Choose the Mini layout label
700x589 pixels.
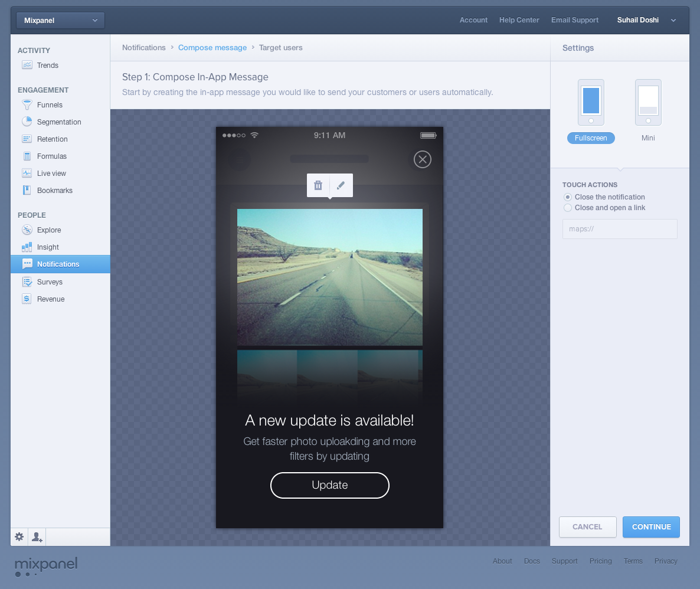(x=648, y=138)
